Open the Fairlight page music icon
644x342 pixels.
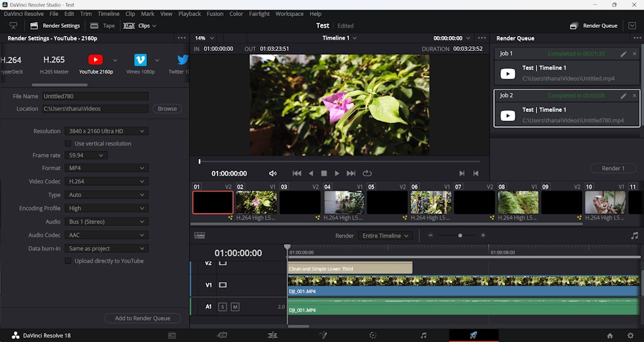424,336
